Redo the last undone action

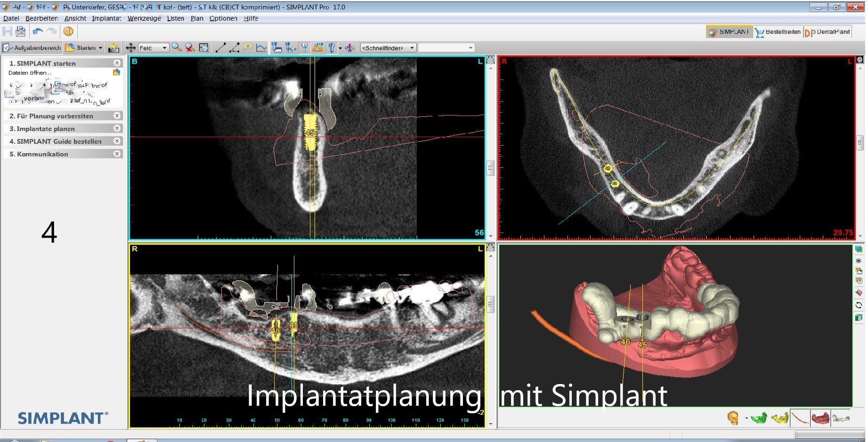coord(51,32)
